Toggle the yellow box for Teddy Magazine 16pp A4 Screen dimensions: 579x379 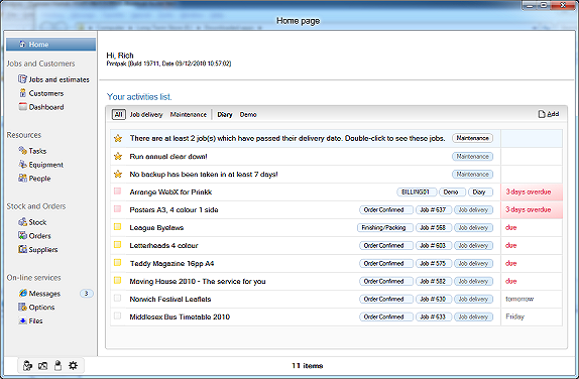pos(117,263)
